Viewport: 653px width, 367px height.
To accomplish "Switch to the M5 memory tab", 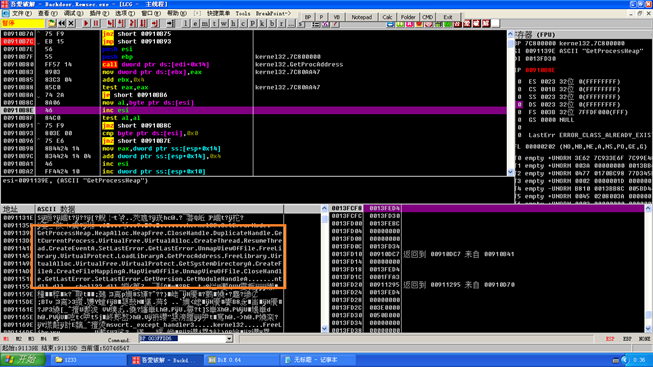I will (x=56, y=339).
